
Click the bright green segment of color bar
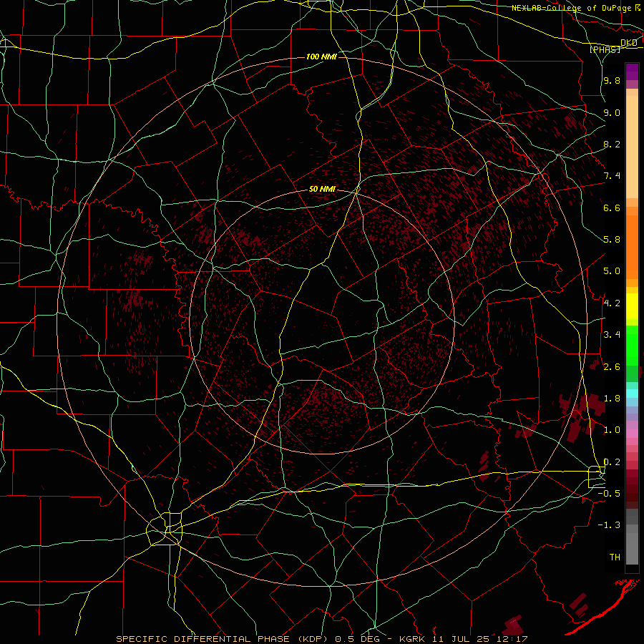[632, 346]
